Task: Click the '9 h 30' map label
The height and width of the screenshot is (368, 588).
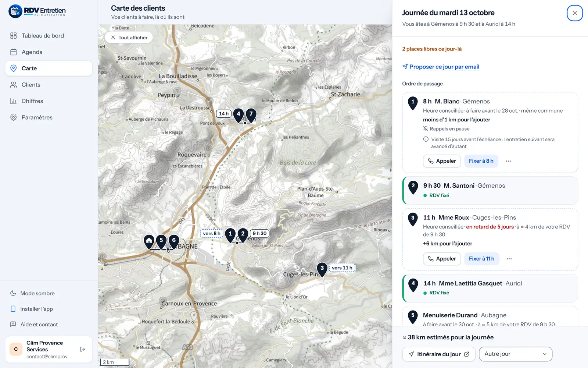Action: point(259,233)
